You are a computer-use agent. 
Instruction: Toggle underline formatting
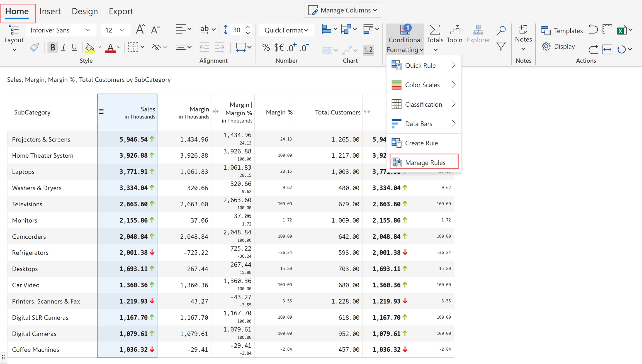coord(74,48)
